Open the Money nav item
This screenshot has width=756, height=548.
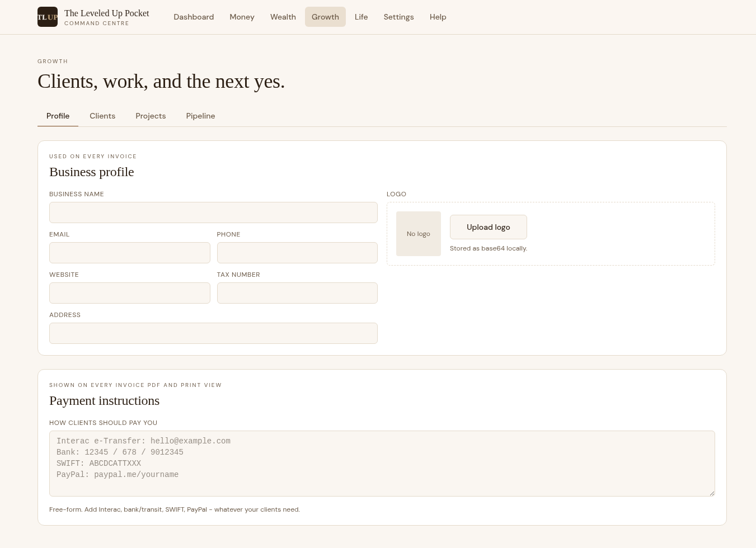[x=242, y=17]
